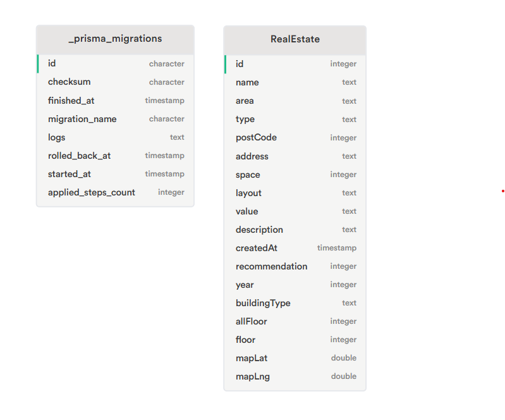Click the type column in RealEstate
The image size is (505, 420).
295,119
